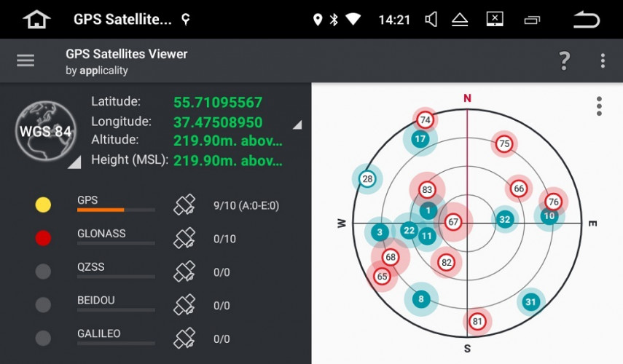
Task: Click the latitude value 55.71095567
Action: pyautogui.click(x=218, y=103)
